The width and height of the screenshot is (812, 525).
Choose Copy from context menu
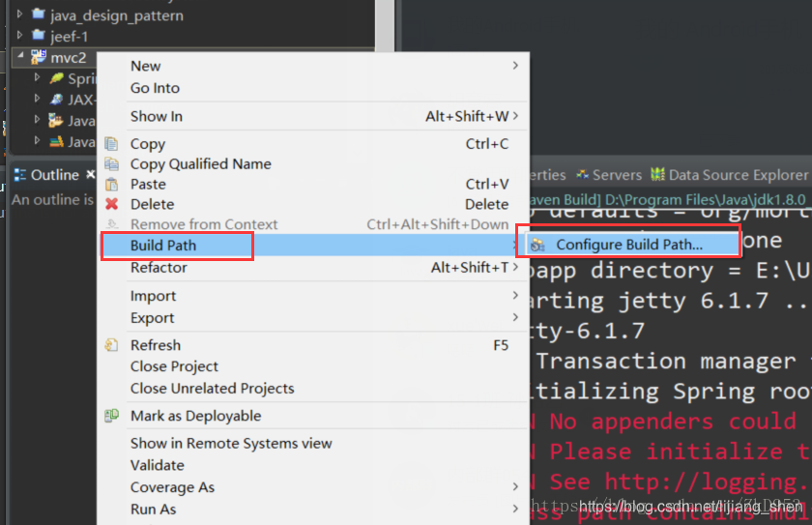click(313, 143)
